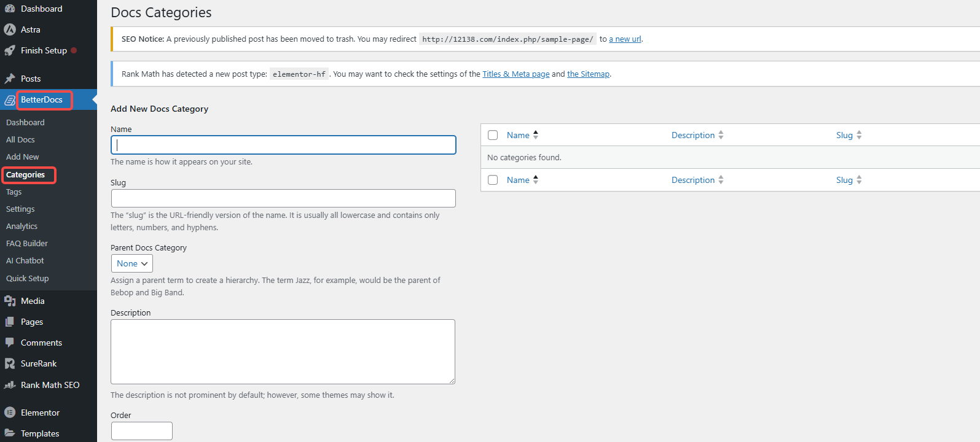Open All Docs submenu item
The height and width of the screenshot is (442, 980).
click(20, 140)
